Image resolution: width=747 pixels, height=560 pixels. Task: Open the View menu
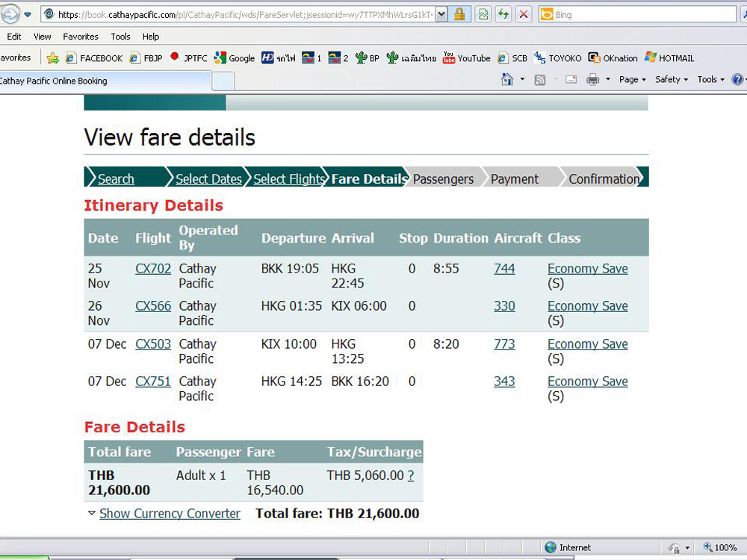pyautogui.click(x=43, y=37)
